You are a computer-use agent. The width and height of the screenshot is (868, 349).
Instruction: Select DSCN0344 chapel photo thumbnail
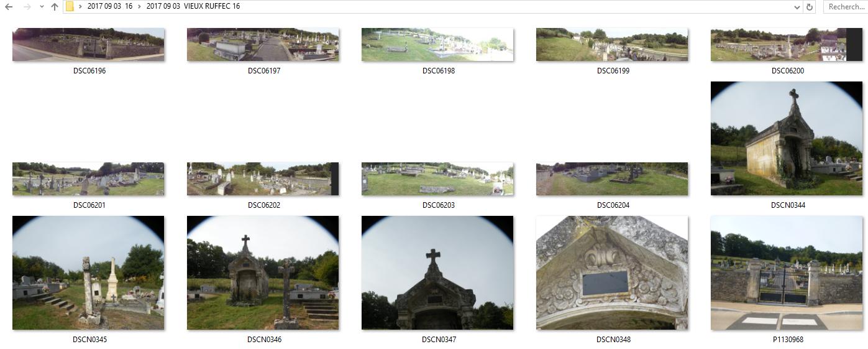[x=787, y=138]
